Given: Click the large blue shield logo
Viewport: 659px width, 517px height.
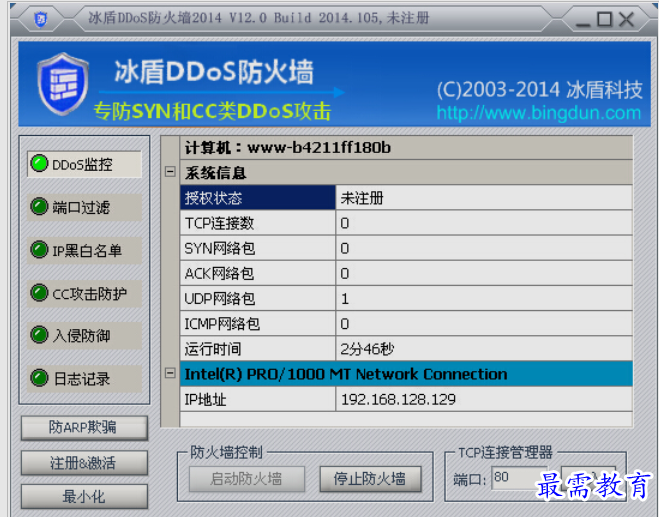Looking at the screenshot, I should click(x=63, y=84).
